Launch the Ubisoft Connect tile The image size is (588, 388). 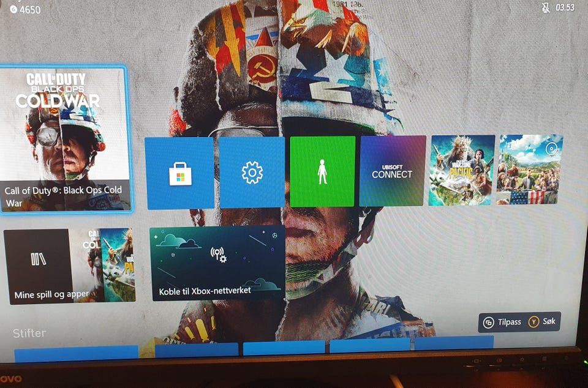point(393,171)
